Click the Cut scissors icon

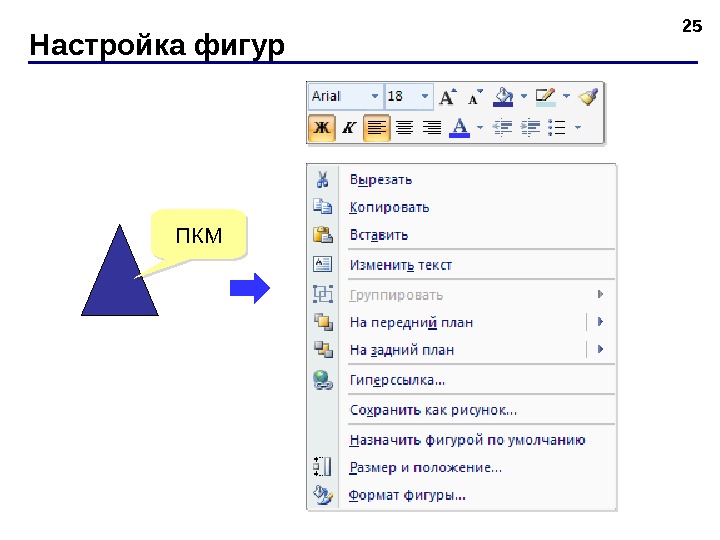322,179
